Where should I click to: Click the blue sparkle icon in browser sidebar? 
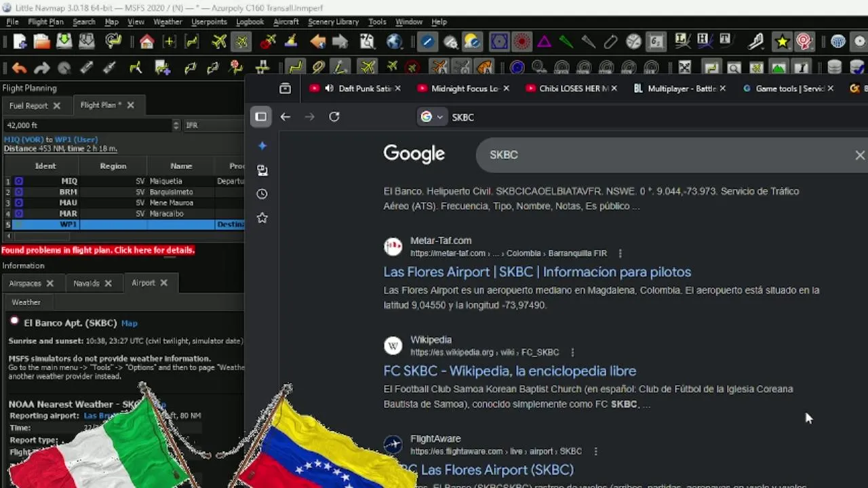[x=262, y=146]
